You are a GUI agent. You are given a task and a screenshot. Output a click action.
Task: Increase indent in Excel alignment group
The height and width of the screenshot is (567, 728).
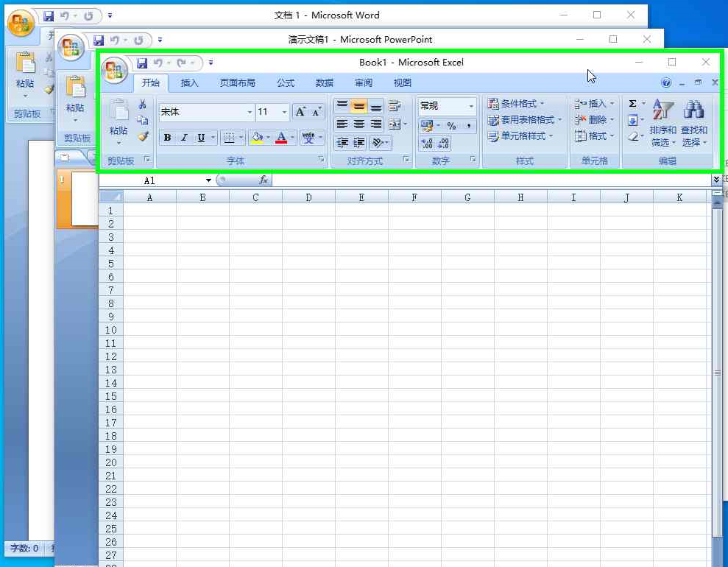(x=359, y=142)
